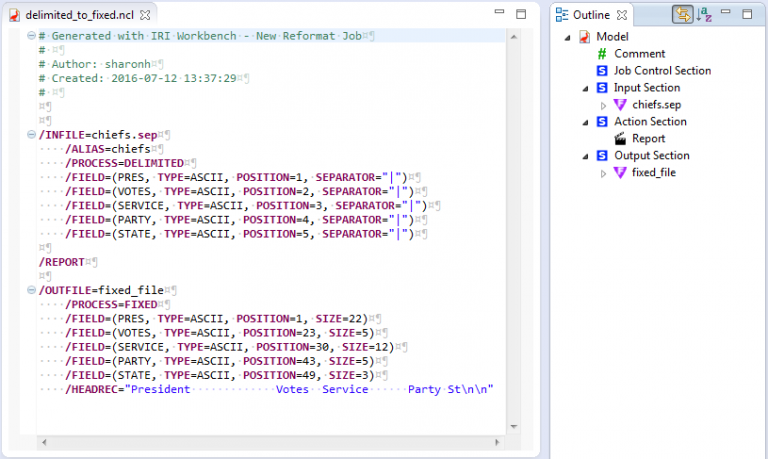This screenshot has height=459, width=768.
Task: Click the Action Section S icon
Action: click(602, 122)
